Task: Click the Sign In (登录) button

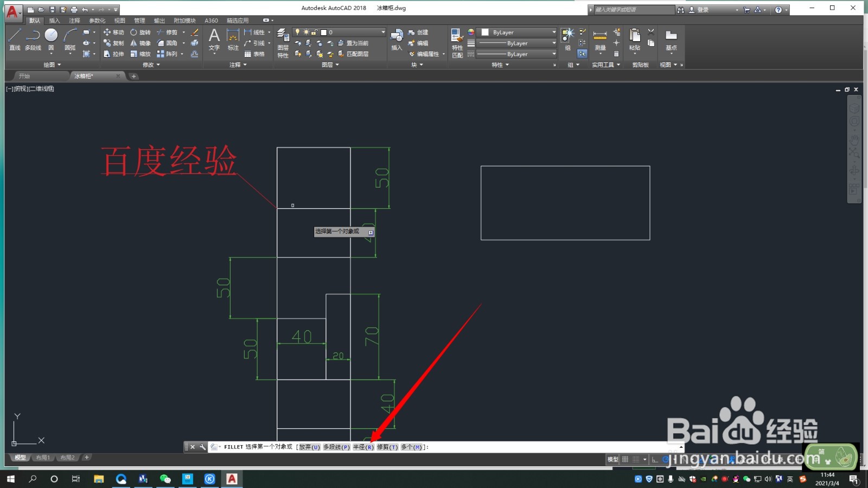Action: (x=699, y=10)
